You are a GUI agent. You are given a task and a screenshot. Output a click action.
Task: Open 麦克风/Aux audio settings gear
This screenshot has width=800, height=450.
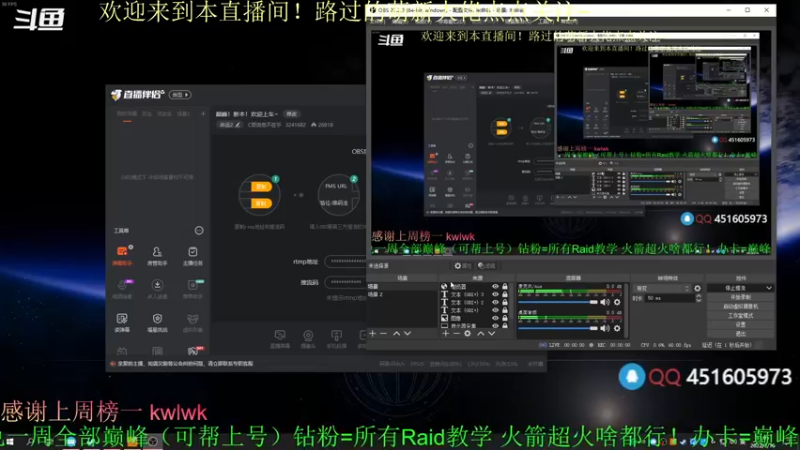point(617,302)
